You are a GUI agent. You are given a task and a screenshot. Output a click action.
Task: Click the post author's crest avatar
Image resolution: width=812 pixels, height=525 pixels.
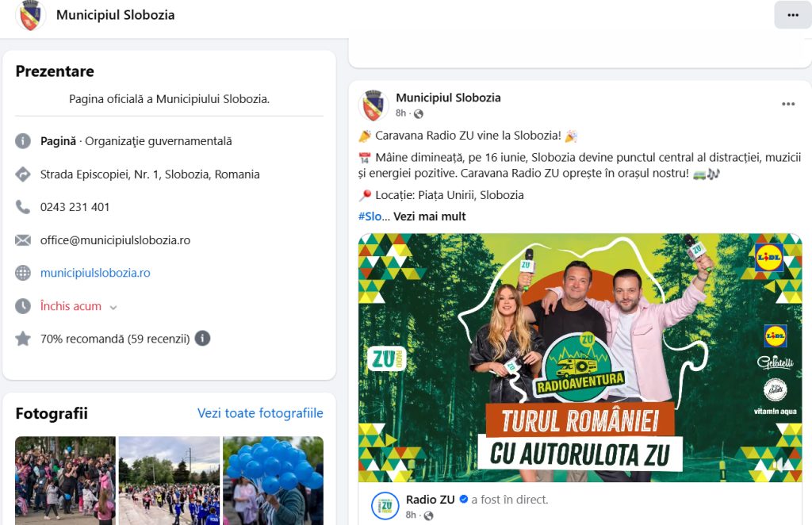(x=373, y=105)
